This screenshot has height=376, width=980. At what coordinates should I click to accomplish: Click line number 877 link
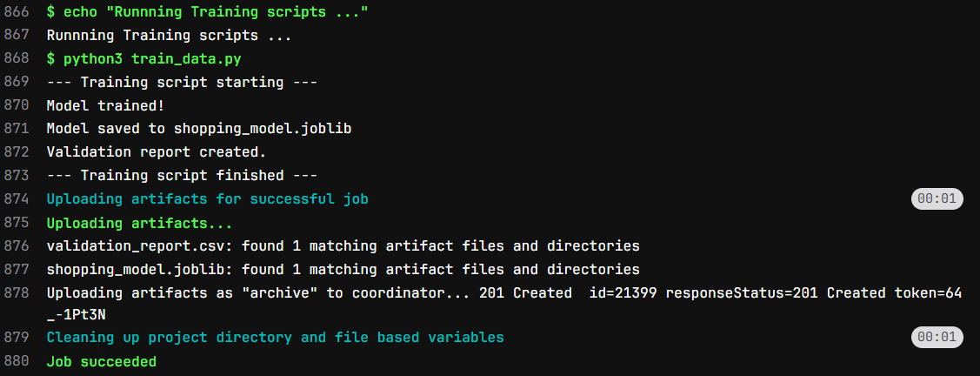17,269
